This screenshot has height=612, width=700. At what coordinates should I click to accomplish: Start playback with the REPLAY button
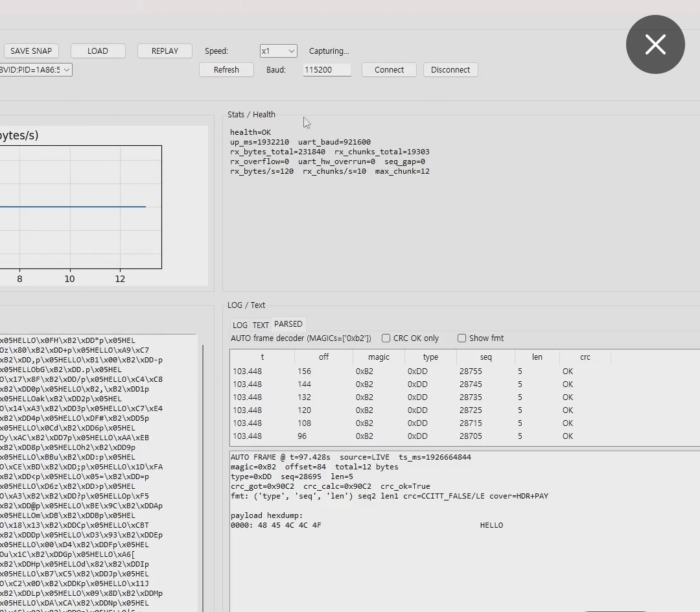coord(164,51)
